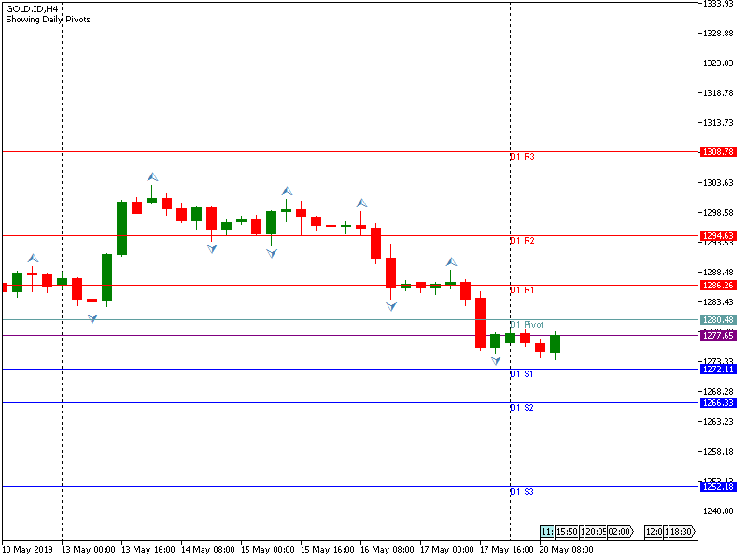The height and width of the screenshot is (560, 747).
Task: Click the 18:30 event time marker
Action: click(x=682, y=532)
